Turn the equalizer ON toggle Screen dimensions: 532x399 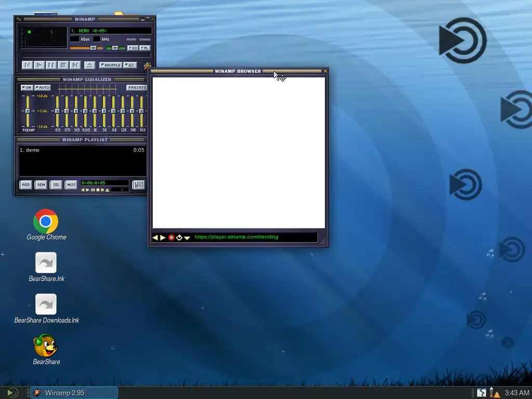click(x=27, y=87)
